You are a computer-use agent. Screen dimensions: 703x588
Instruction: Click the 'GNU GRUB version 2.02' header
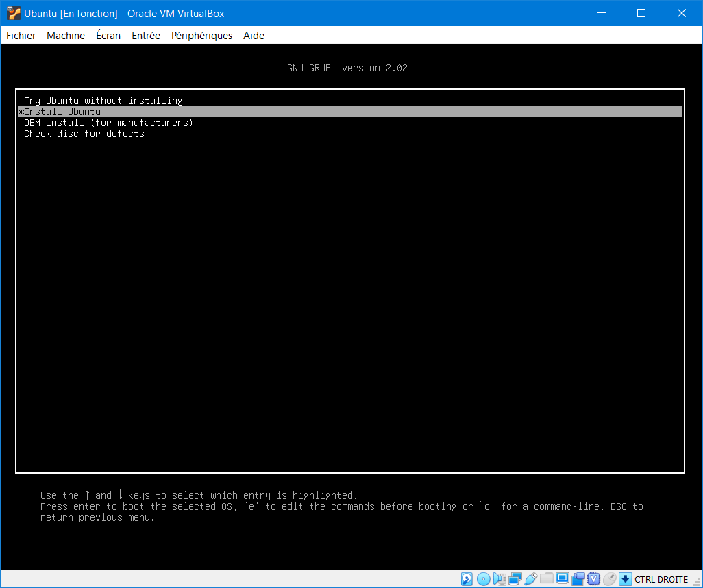(347, 68)
